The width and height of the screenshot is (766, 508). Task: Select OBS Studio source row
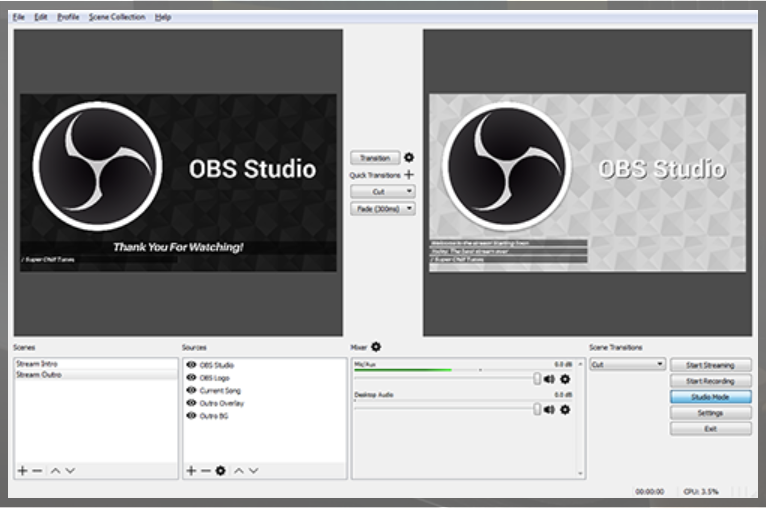tap(265, 364)
